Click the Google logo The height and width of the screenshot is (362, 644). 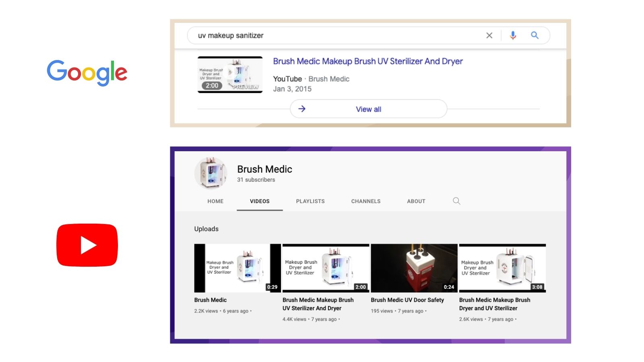click(87, 72)
